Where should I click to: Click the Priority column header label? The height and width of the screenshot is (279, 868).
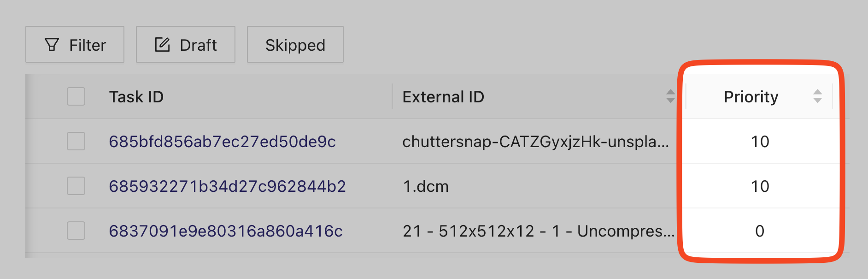pos(751,97)
